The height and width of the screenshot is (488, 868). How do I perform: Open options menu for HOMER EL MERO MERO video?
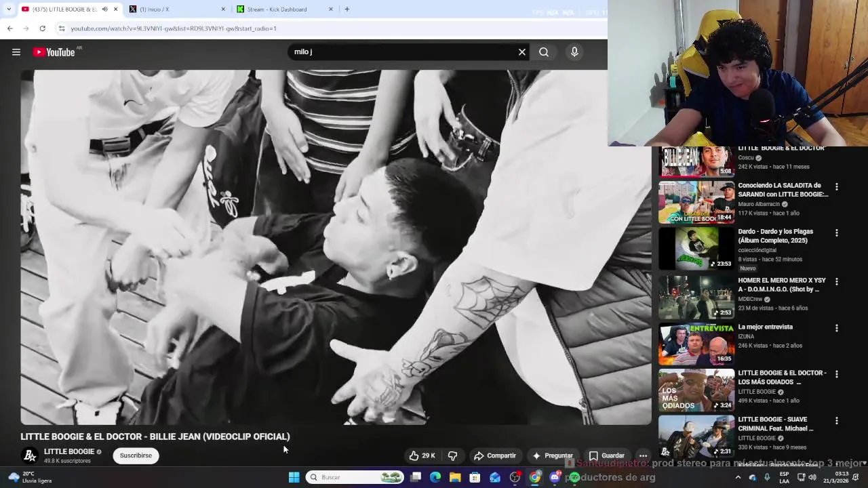click(836, 281)
